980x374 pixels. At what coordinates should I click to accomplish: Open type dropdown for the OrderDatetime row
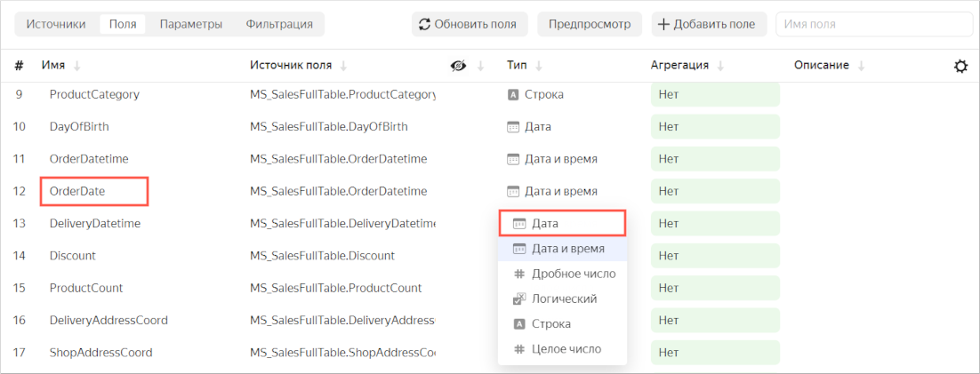pos(551,159)
